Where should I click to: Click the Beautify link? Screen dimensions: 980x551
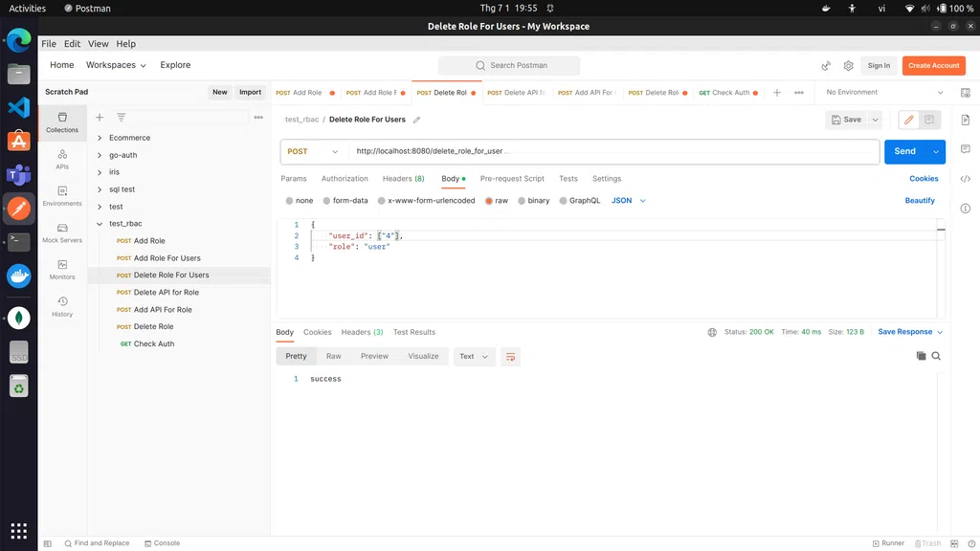click(920, 201)
